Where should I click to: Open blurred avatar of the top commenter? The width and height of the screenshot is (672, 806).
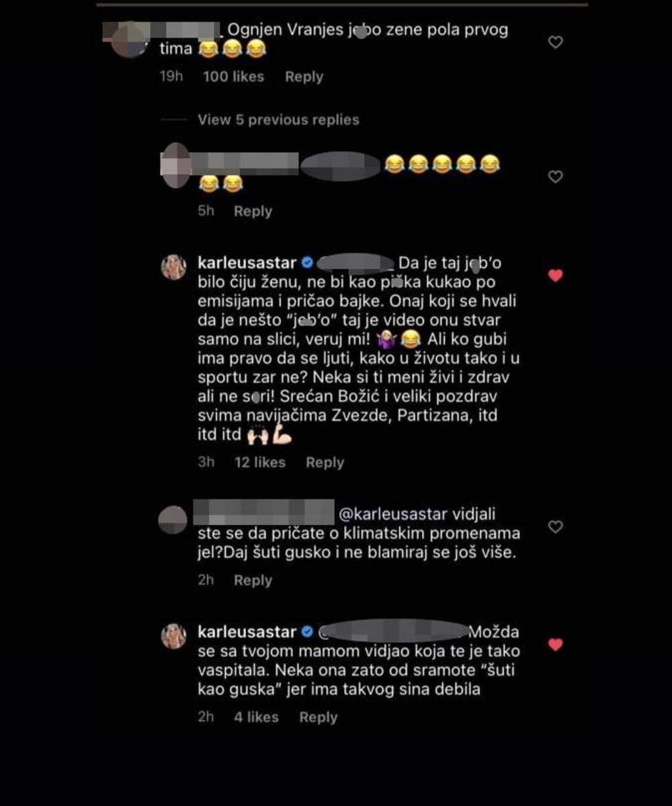coord(128,39)
